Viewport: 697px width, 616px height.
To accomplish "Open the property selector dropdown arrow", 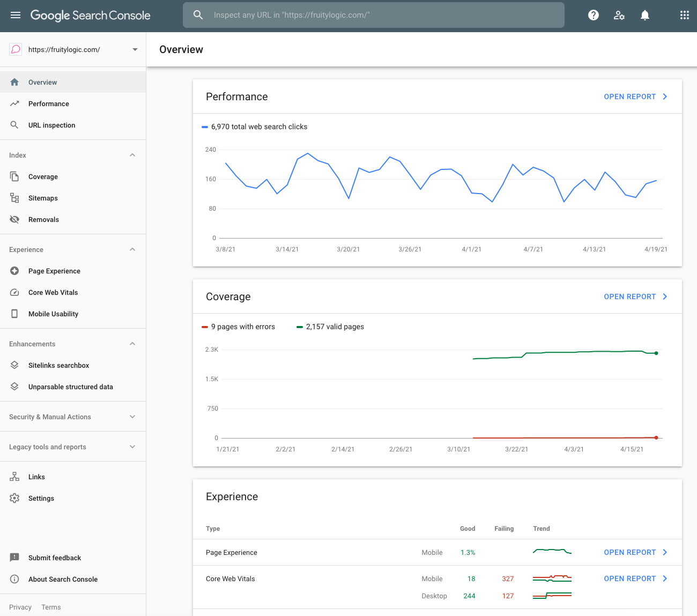I will pos(135,49).
